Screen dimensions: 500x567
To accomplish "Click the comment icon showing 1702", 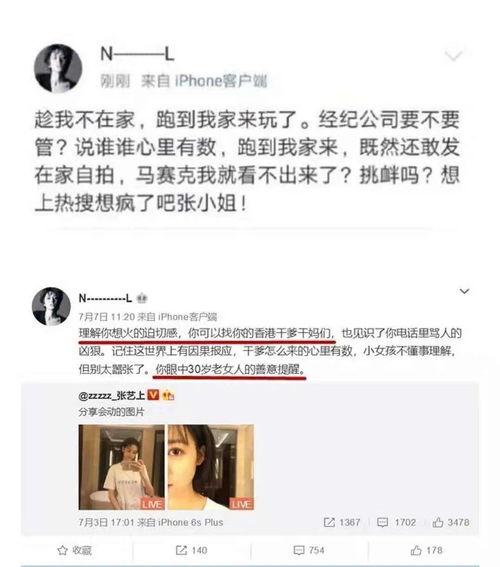I will point(383,522).
